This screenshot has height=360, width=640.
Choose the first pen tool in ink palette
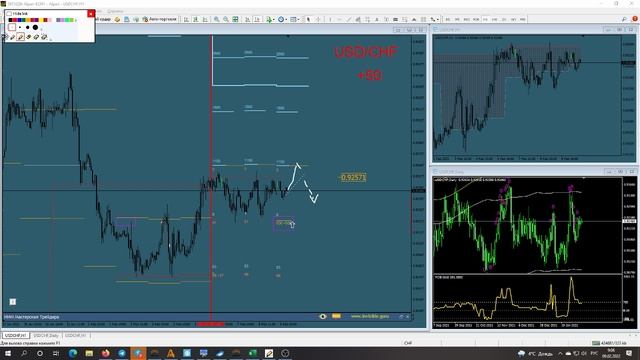[x=12, y=37]
